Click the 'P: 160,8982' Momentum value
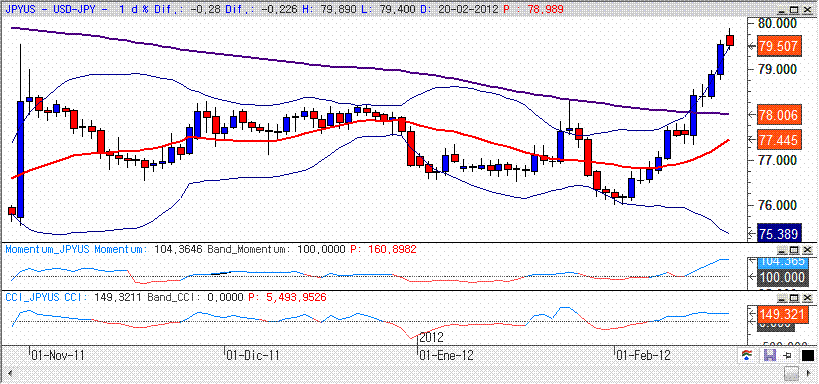This screenshot has height=384, width=819. [x=383, y=250]
